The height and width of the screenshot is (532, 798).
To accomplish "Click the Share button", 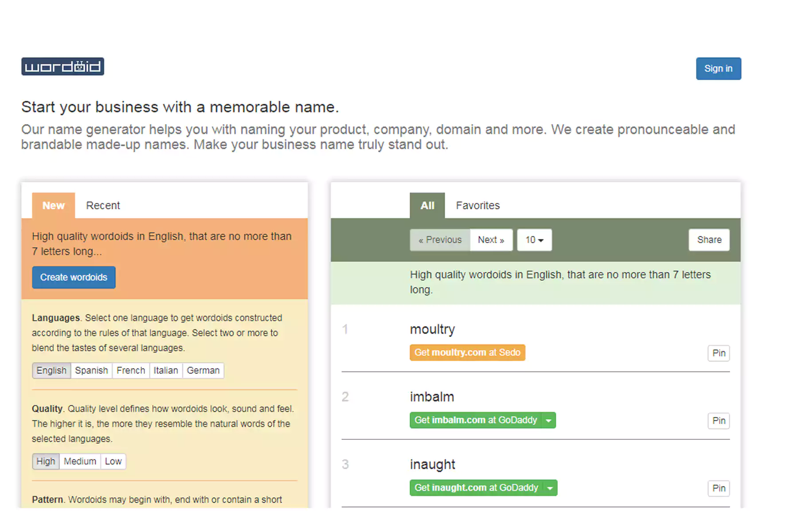I will (x=709, y=240).
